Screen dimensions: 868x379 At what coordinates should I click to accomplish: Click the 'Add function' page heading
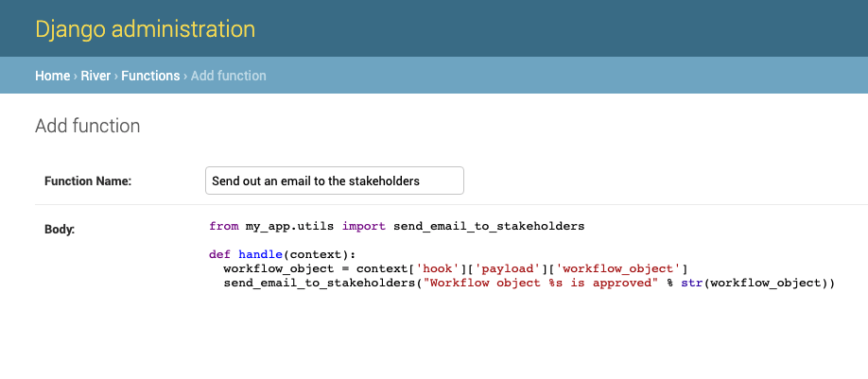88,126
